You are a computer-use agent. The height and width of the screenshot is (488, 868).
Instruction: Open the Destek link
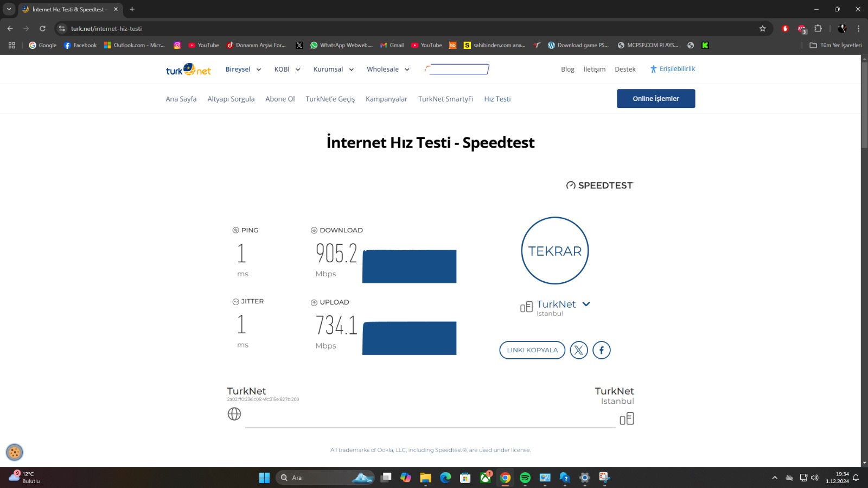625,69
